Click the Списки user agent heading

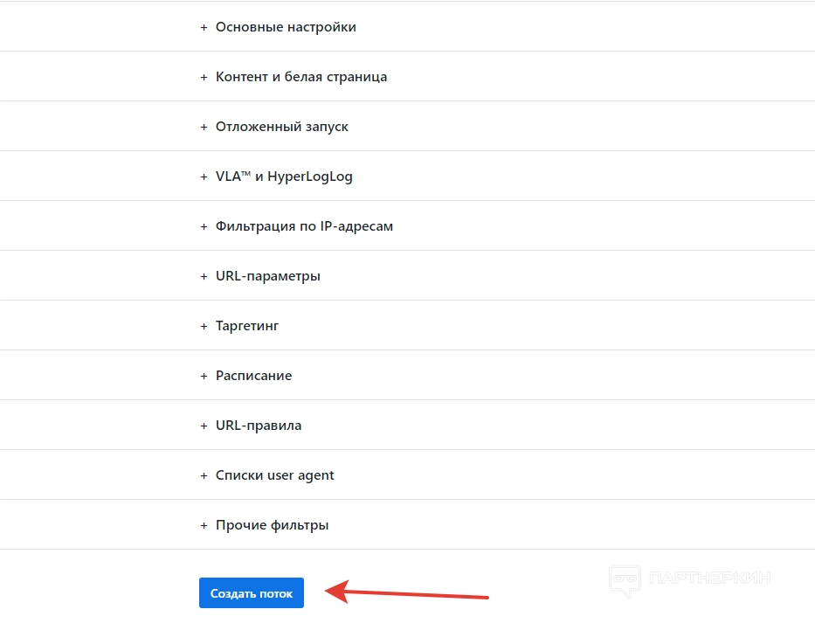tap(274, 475)
